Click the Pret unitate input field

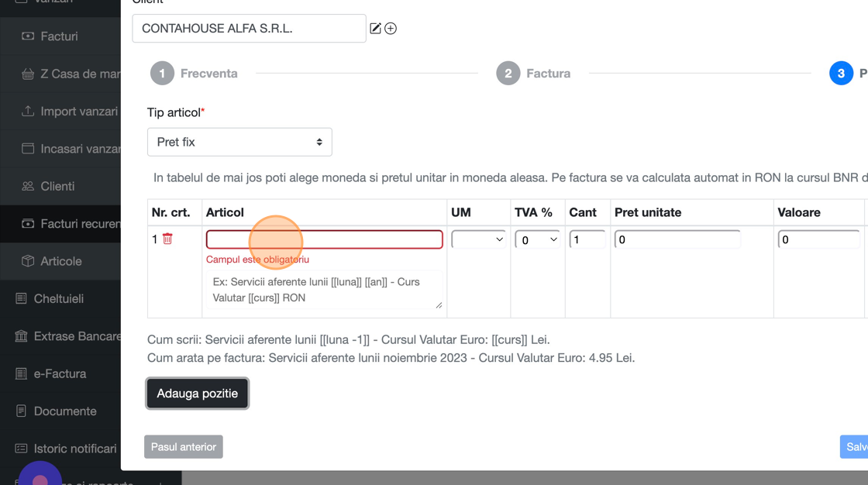pyautogui.click(x=677, y=239)
